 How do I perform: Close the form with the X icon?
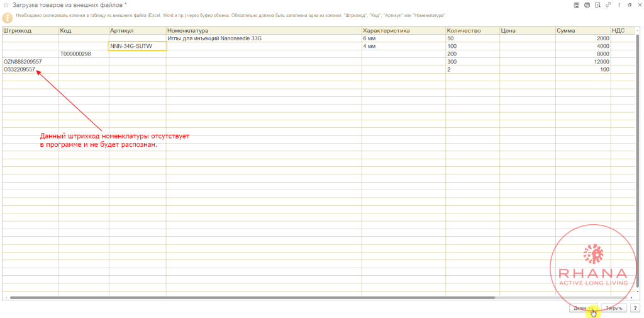(639, 5)
